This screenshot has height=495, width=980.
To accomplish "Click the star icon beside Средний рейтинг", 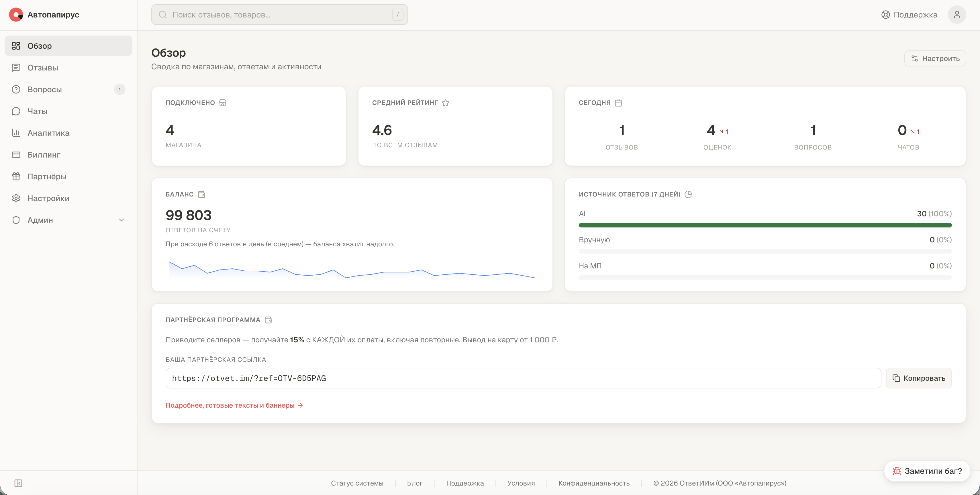I will 446,103.
